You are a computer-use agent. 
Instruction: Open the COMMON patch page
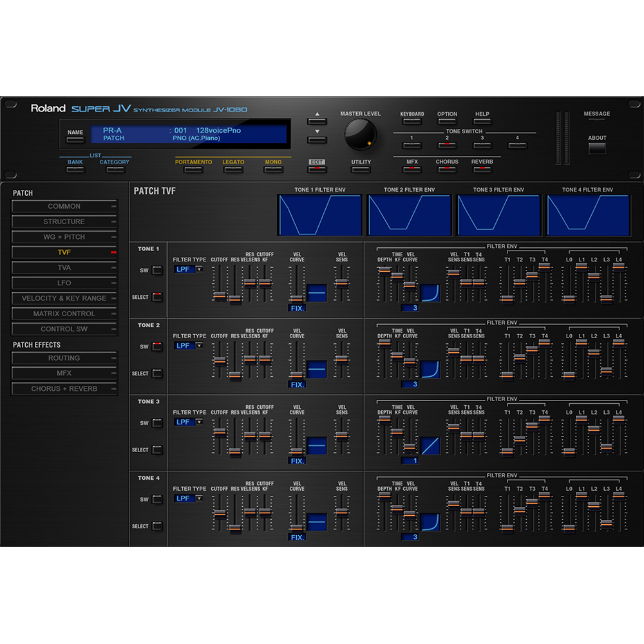click(64, 206)
